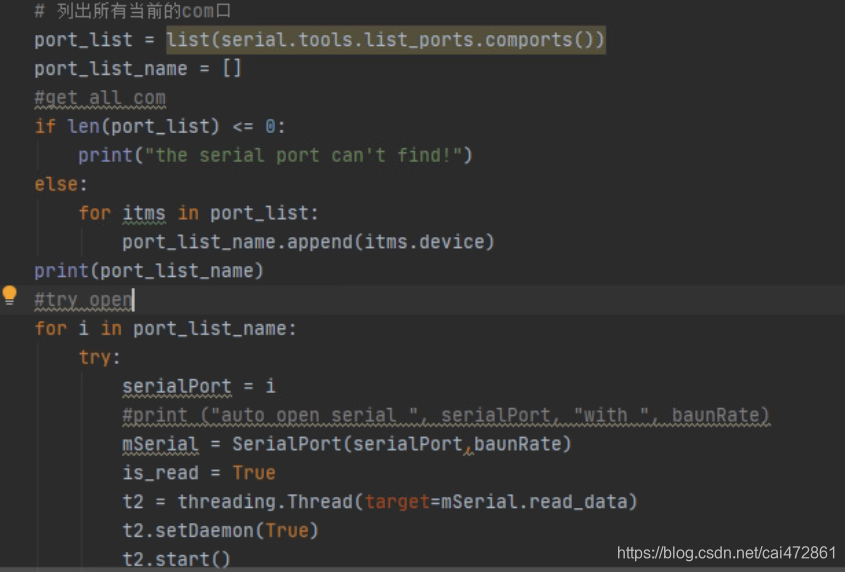Click the yellow lightbulb intention icon

pyautogui.click(x=10, y=295)
